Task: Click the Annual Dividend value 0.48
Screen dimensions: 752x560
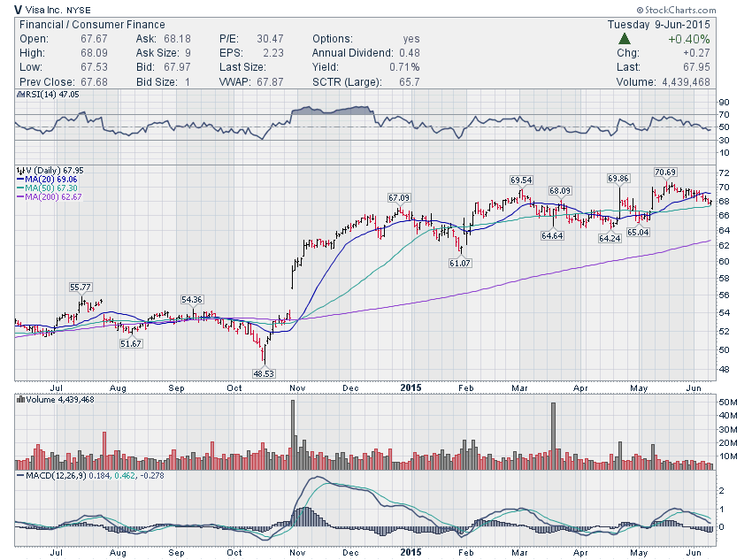Action: point(409,53)
